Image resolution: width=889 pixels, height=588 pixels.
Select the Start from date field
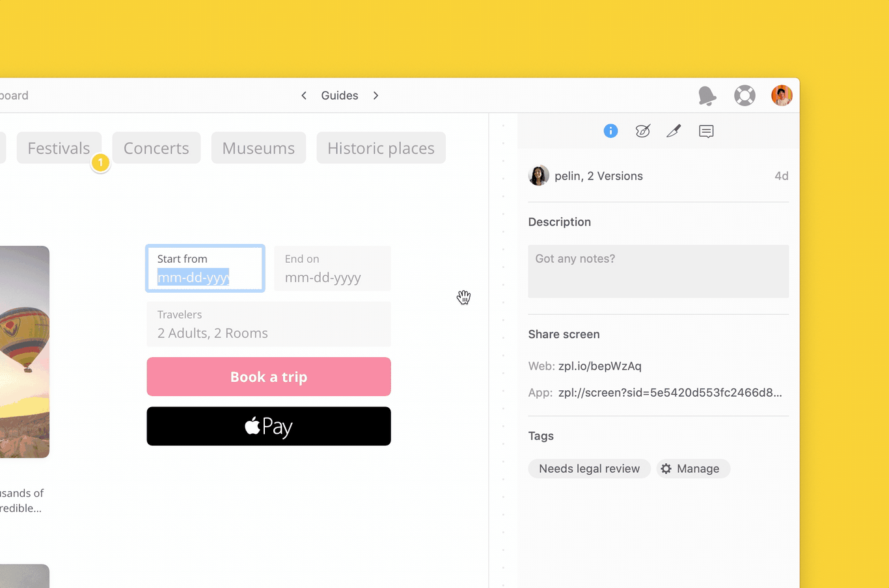(204, 268)
